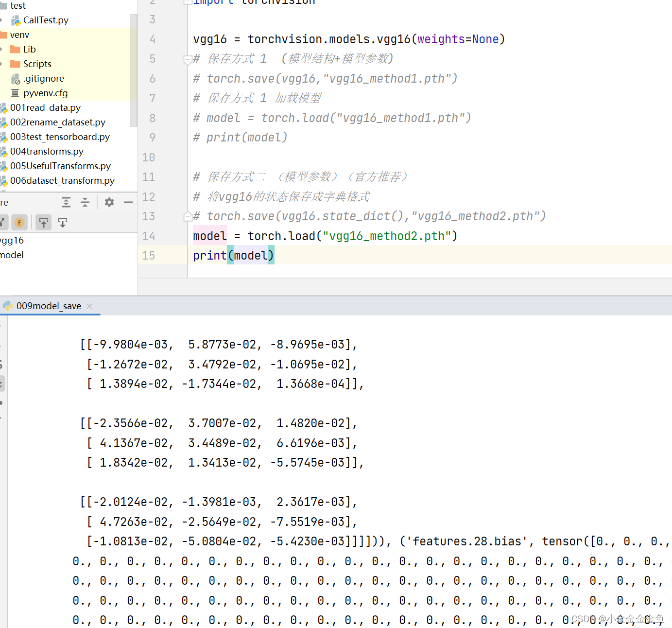
Task: Click the pyvenv.cfg file icon
Action: [15, 93]
